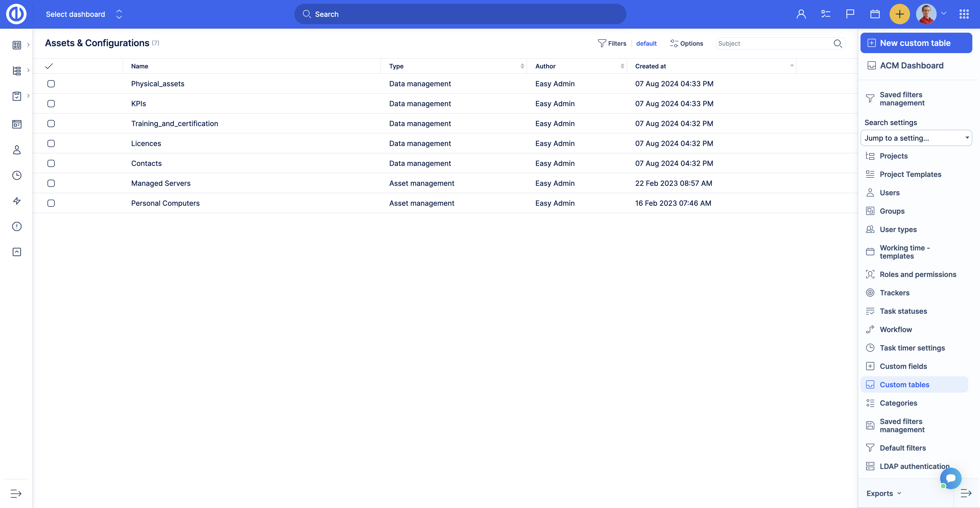
Task: Click the magnifier icon in Subject field
Action: (x=837, y=44)
